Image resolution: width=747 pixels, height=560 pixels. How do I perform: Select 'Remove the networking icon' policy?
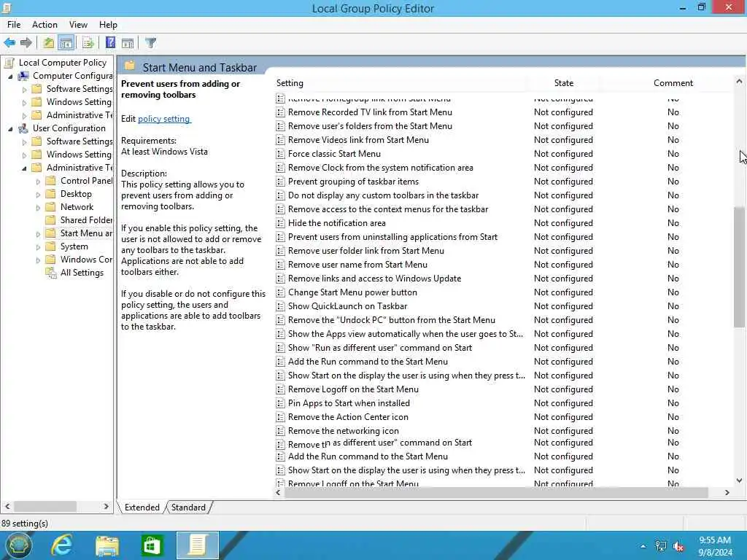[x=344, y=431]
